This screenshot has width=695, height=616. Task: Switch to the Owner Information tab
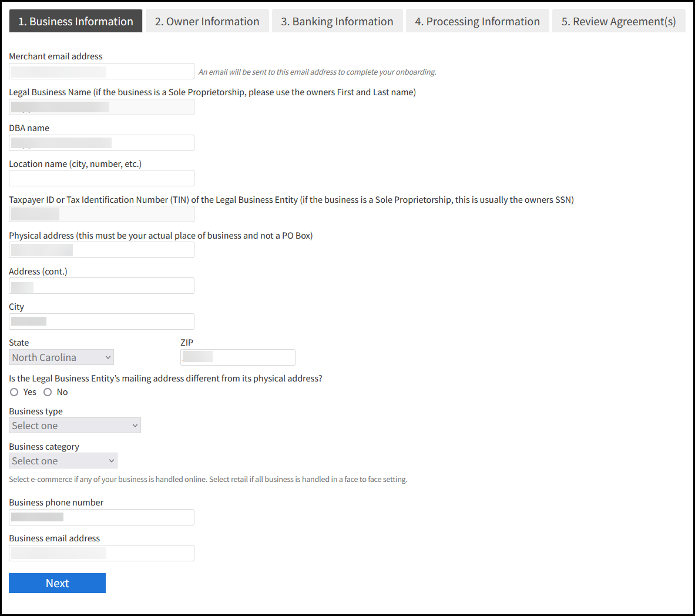coord(207,21)
